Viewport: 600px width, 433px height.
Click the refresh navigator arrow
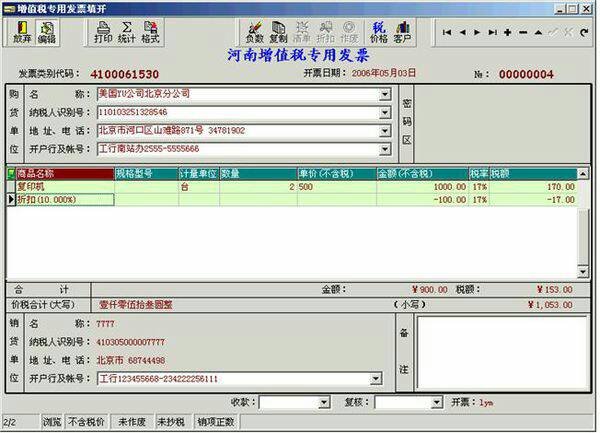[x=584, y=33]
